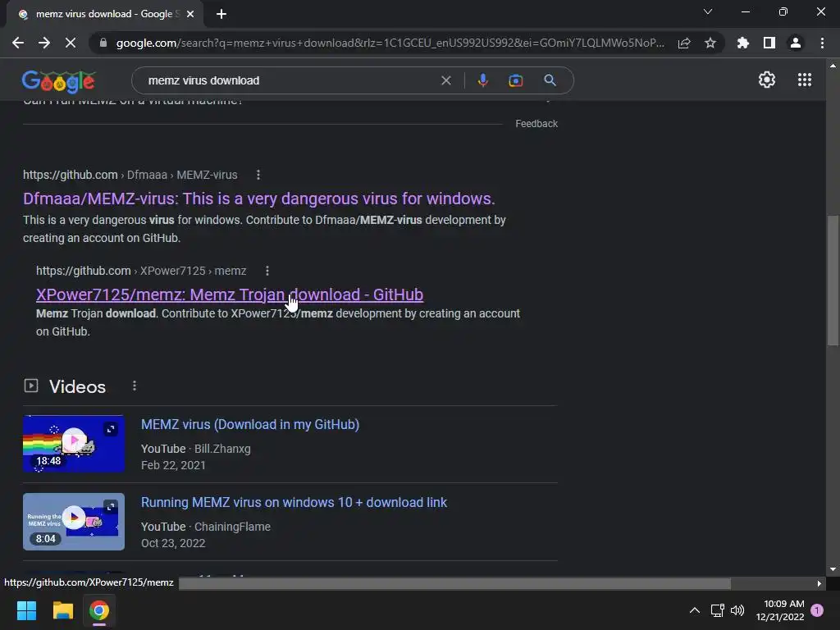
Task: Go forward with the browser forward arrow
Action: click(x=44, y=43)
